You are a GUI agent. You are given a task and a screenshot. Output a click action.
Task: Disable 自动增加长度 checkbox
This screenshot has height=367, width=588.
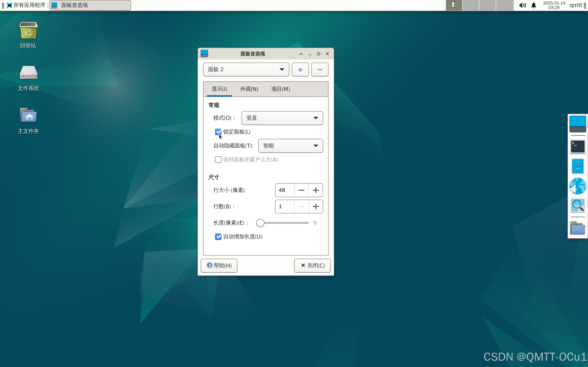(218, 237)
